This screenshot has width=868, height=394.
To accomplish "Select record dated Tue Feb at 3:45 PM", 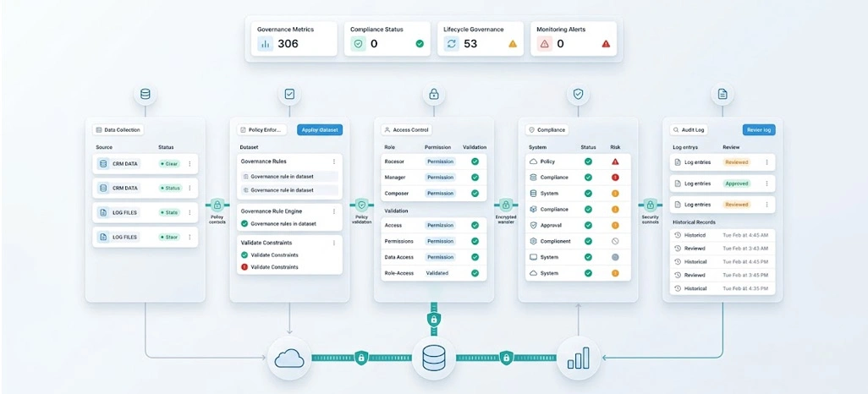I will pos(722,275).
